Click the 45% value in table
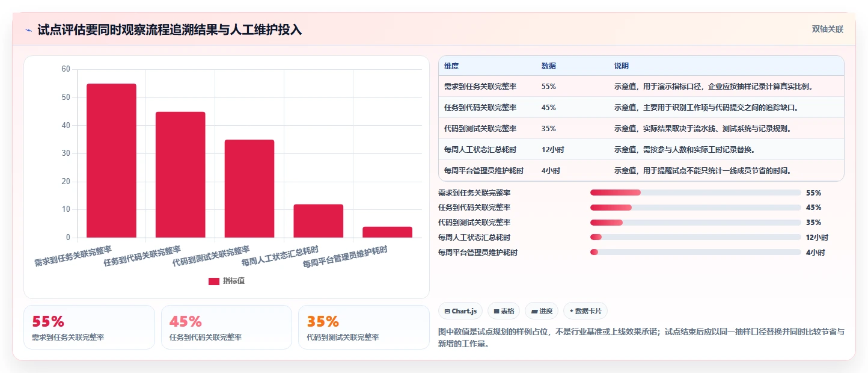Screen dimensions: 868x373 (x=549, y=108)
